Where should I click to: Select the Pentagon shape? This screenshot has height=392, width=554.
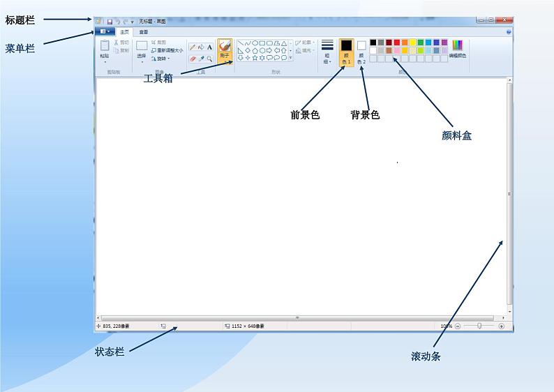click(x=255, y=50)
